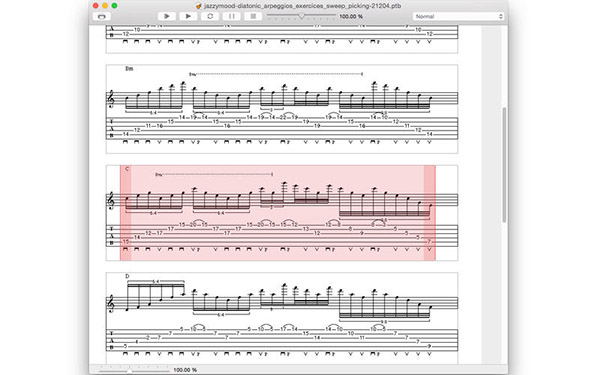Open the Normal view dropdown

pyautogui.click(x=458, y=16)
